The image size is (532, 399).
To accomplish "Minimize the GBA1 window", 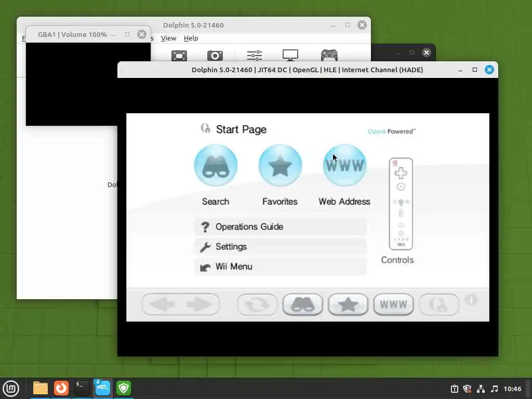I will tap(113, 35).
